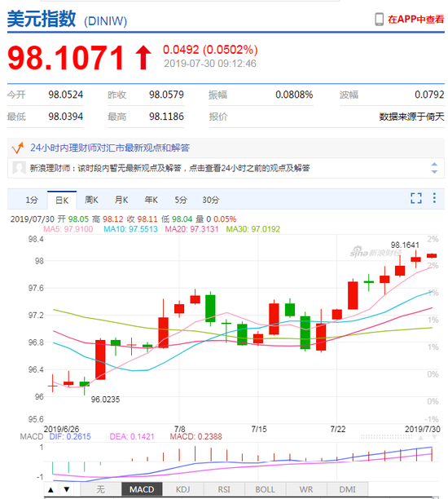Switch to the 年K yearly chart
The width and height of the screenshot is (448, 499).
coord(151,200)
